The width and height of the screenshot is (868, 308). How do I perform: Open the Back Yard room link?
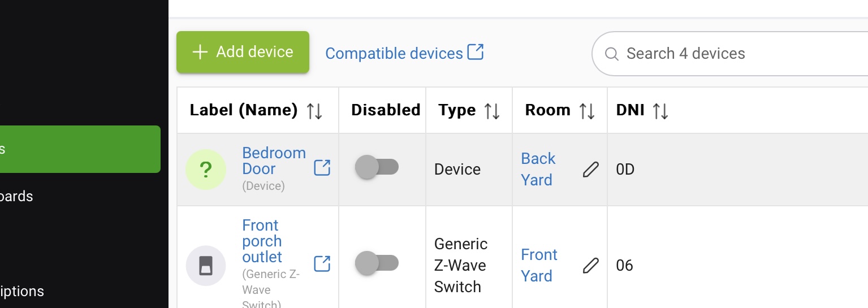(x=538, y=169)
